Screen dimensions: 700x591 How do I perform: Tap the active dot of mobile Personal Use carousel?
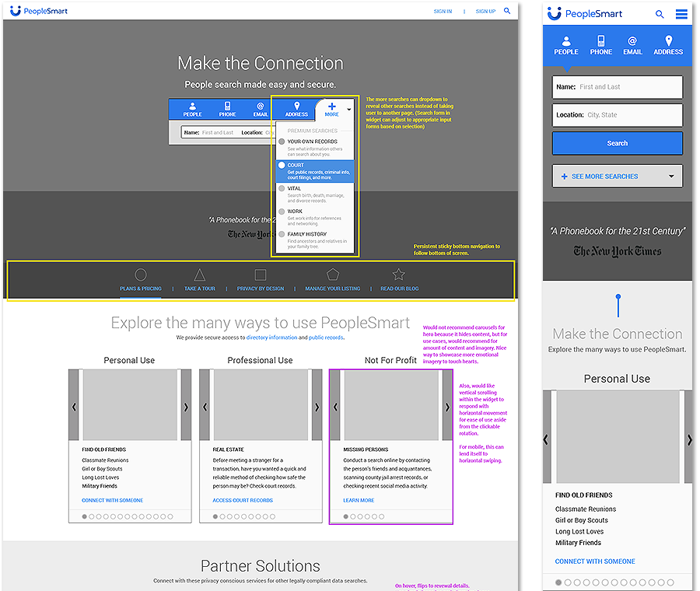(x=558, y=582)
